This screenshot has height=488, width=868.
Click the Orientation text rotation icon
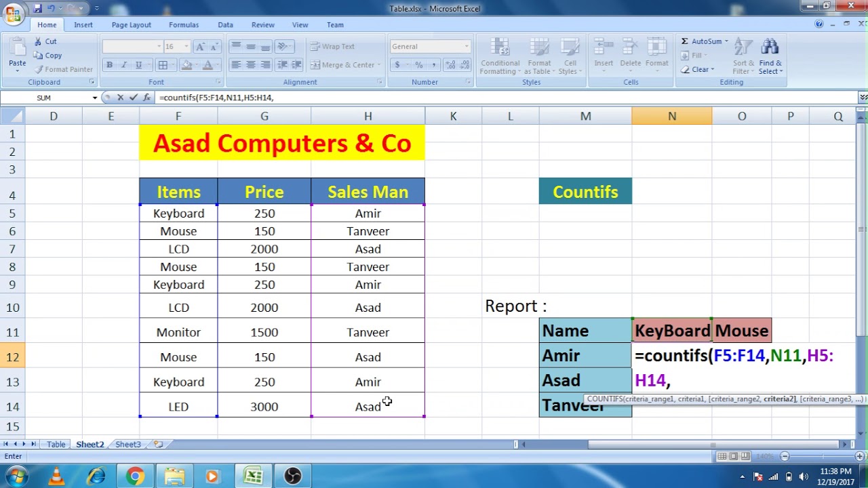click(x=284, y=46)
